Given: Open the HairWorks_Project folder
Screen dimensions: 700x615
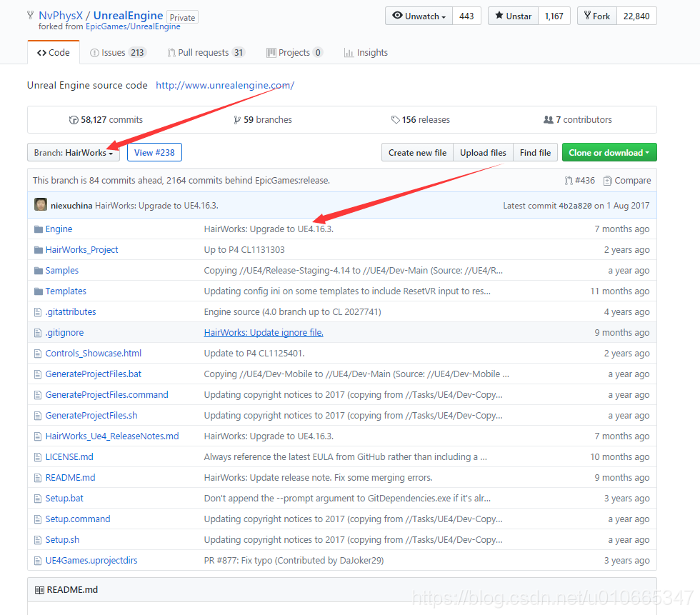Looking at the screenshot, I should pyautogui.click(x=81, y=250).
